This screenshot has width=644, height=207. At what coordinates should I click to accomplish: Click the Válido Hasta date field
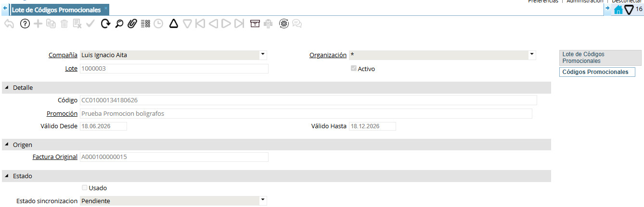372,126
